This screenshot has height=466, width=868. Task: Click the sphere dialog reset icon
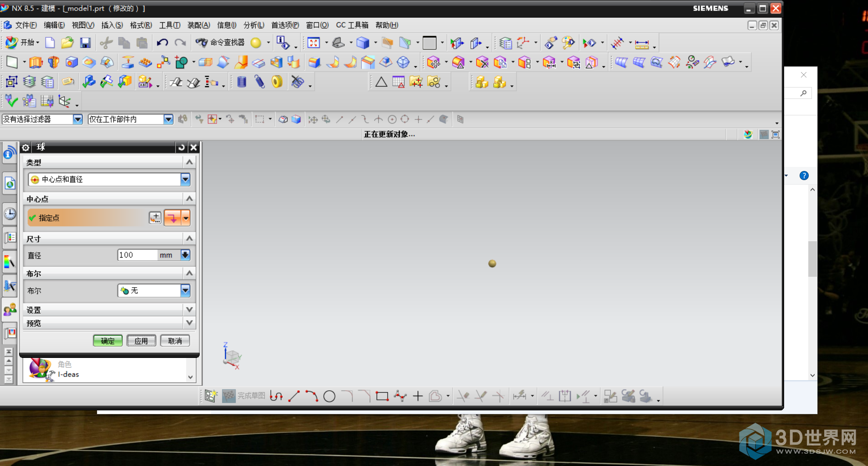point(181,147)
